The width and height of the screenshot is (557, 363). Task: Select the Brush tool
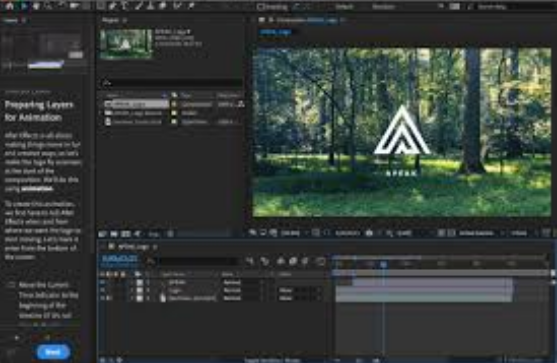(139, 6)
